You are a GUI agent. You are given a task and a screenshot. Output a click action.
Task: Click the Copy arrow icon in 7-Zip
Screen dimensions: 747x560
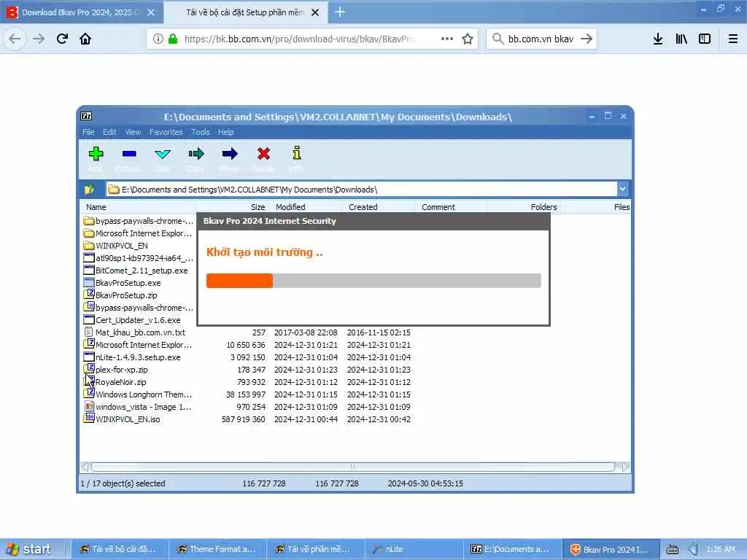coord(196,153)
